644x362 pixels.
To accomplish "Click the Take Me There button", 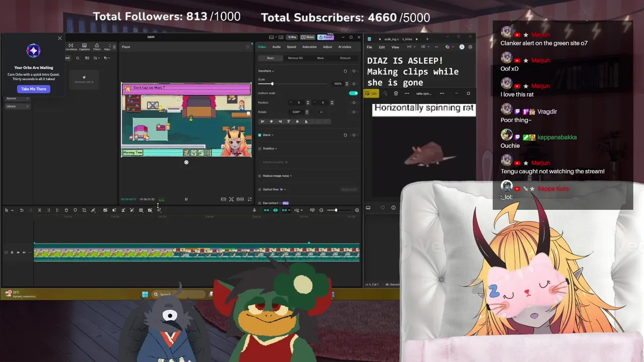I will tap(34, 89).
